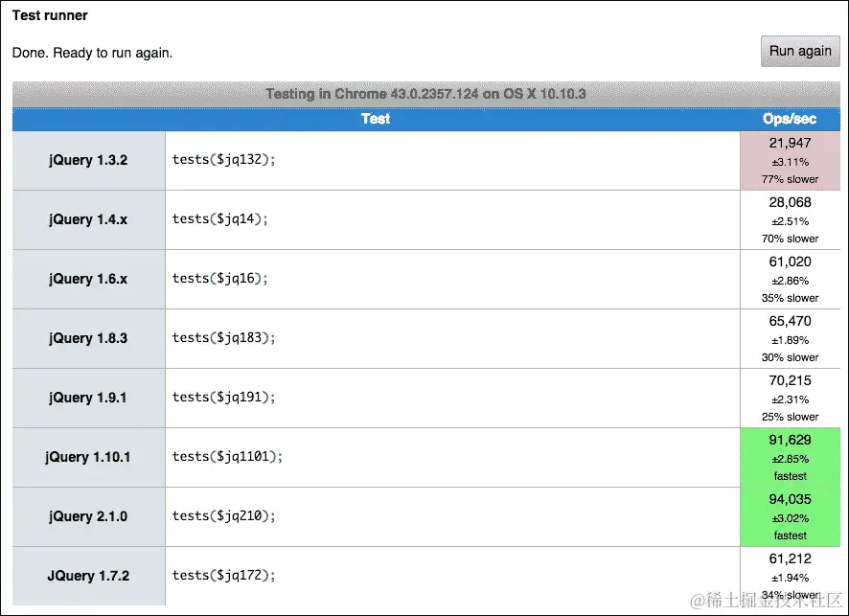Viewport: 849px width, 616px height.
Task: Click the '30% slower' text
Action: (x=790, y=357)
